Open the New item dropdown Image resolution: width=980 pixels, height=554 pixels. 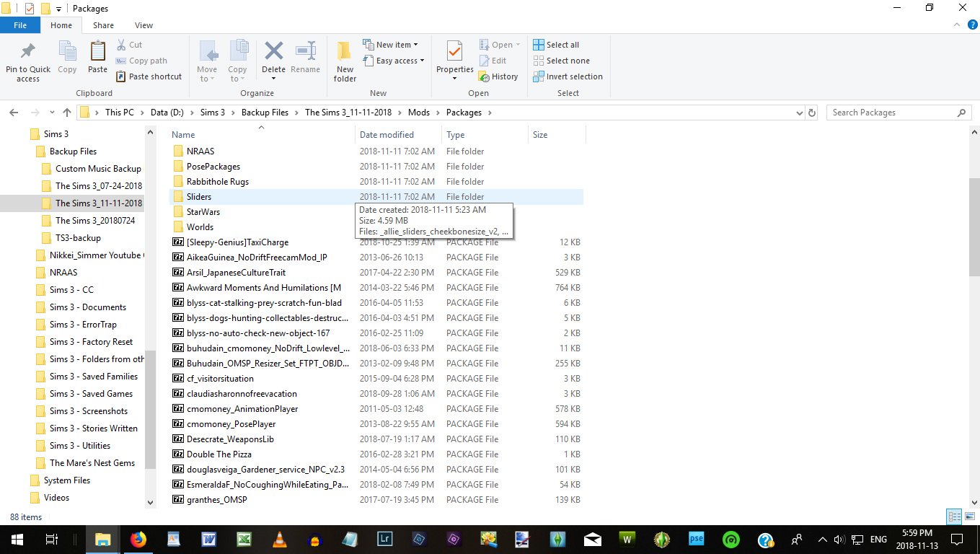[390, 45]
